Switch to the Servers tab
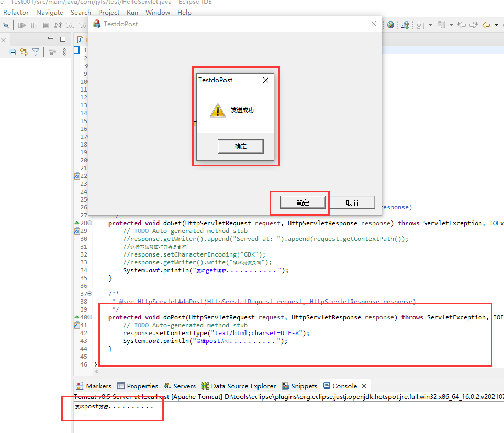Screen dimensions: 504x433 (x=180, y=386)
